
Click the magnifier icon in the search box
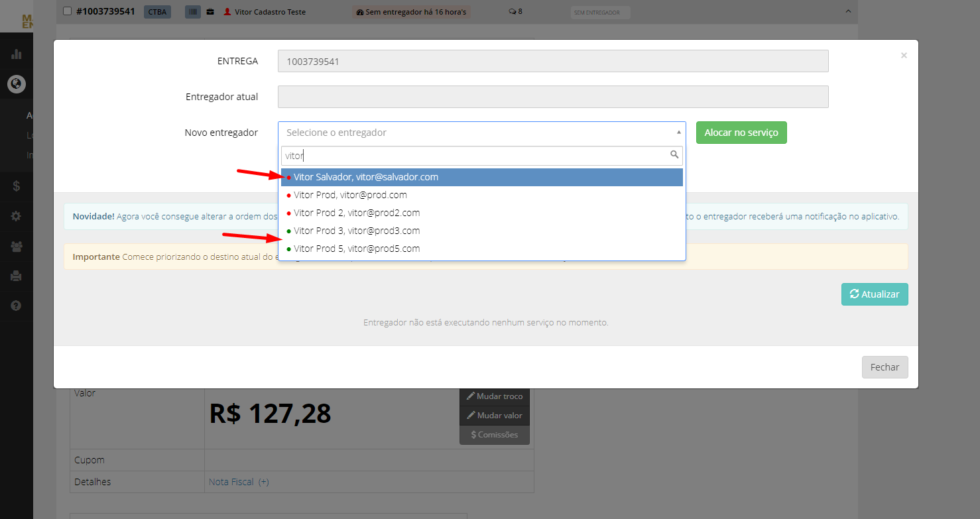tap(674, 155)
